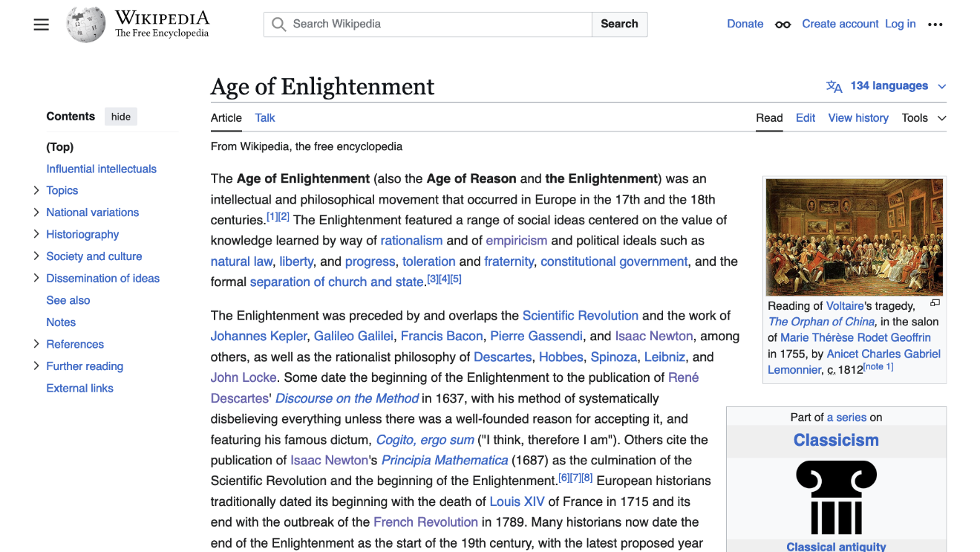The width and height of the screenshot is (980, 552).
Task: Click the magnifier icon in search box
Action: (x=279, y=25)
